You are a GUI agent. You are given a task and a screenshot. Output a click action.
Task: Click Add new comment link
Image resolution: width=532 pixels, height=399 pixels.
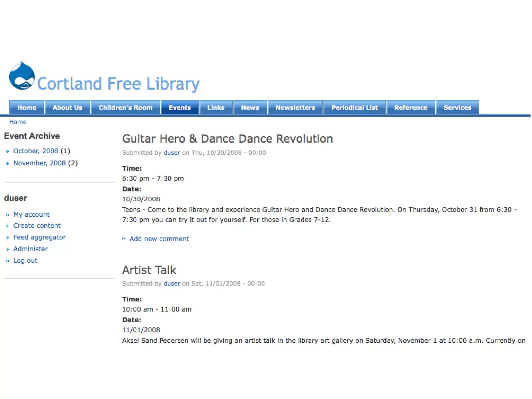tap(159, 239)
